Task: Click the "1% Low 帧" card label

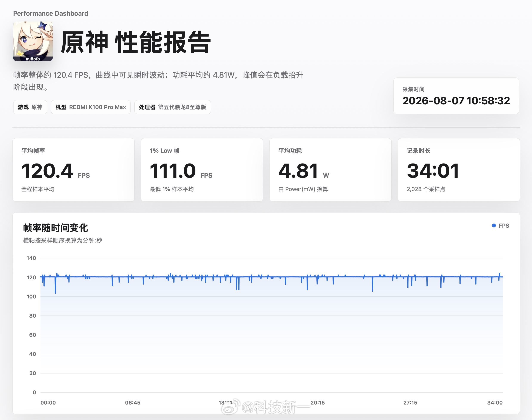Action: [165, 151]
